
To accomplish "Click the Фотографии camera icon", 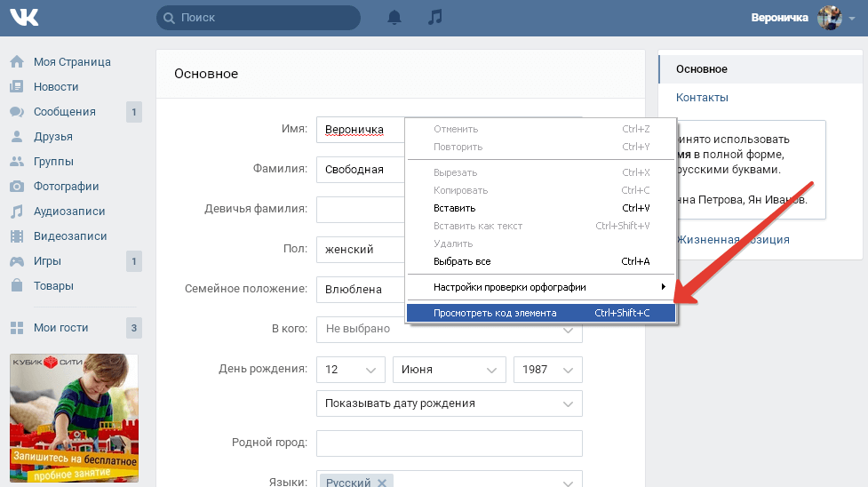I will pos(17,186).
